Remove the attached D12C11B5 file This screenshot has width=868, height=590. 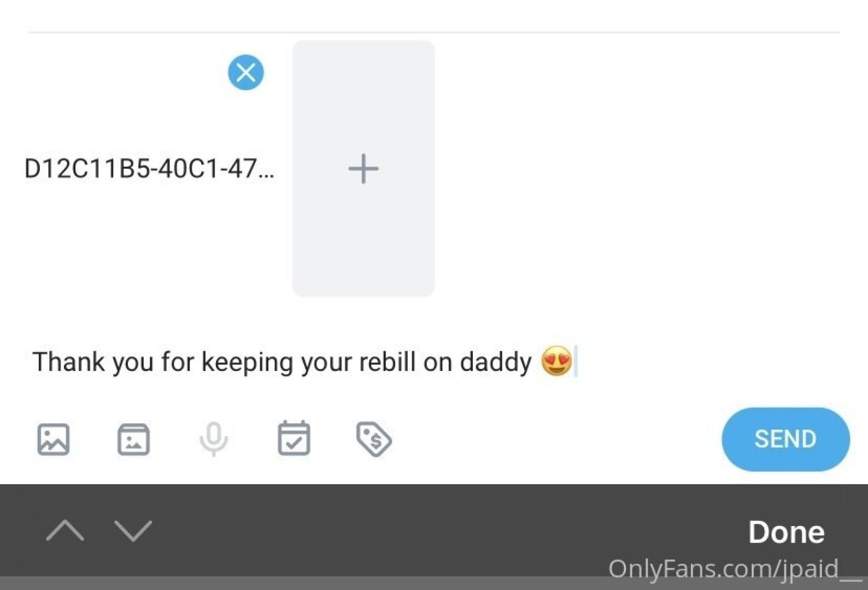click(x=245, y=72)
